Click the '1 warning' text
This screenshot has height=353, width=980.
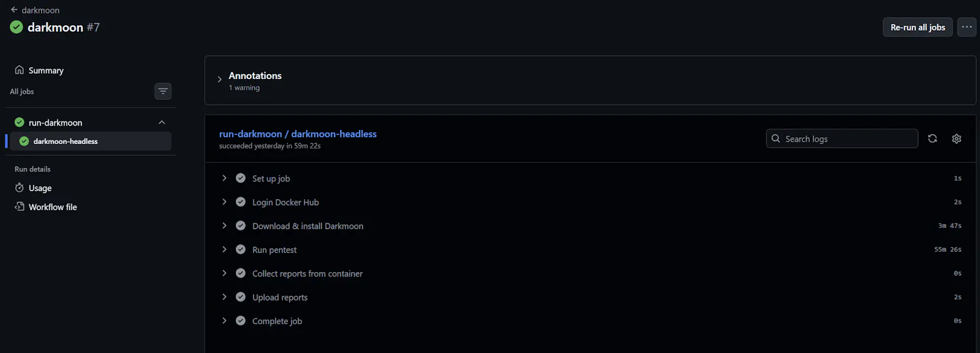point(244,88)
